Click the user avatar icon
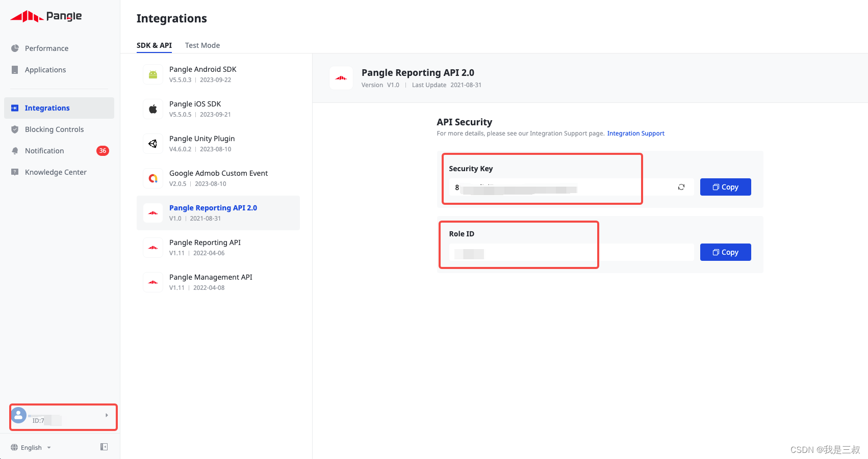 19,415
